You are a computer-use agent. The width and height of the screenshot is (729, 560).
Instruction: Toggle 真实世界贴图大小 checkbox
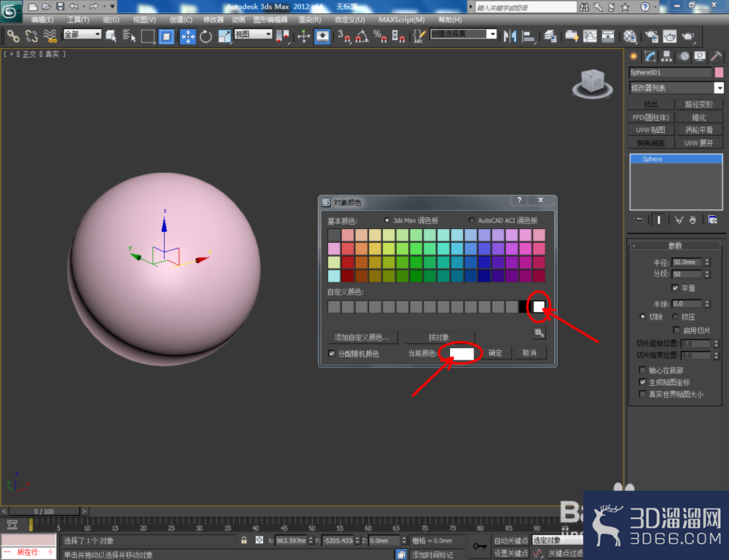tap(642, 394)
